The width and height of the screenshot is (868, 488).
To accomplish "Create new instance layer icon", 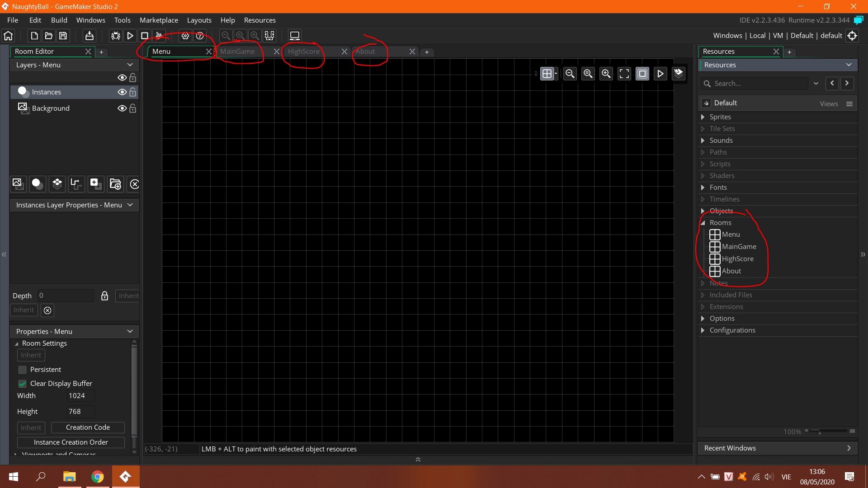I will (37, 184).
